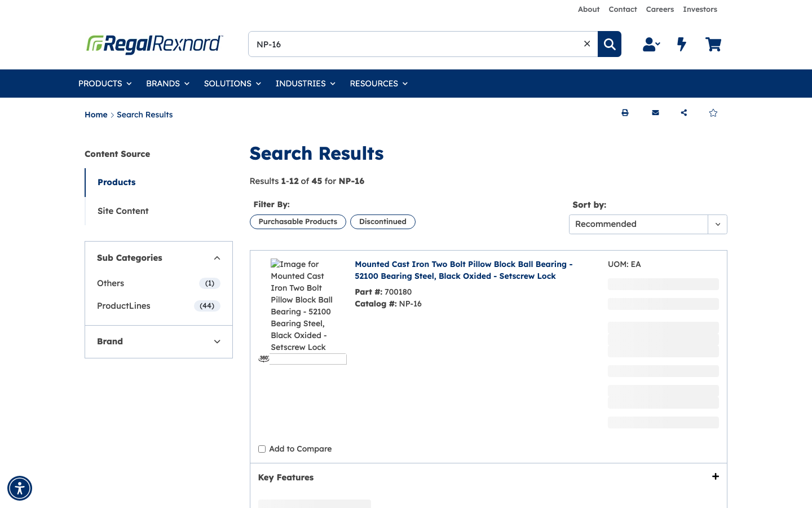Viewport: 812px width, 508px height.
Task: Open the INDUSTRIES menu
Action: [x=305, y=84]
